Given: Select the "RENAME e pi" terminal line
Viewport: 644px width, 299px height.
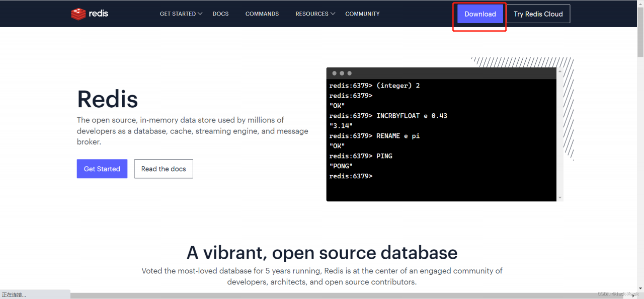Looking at the screenshot, I should pos(374,136).
